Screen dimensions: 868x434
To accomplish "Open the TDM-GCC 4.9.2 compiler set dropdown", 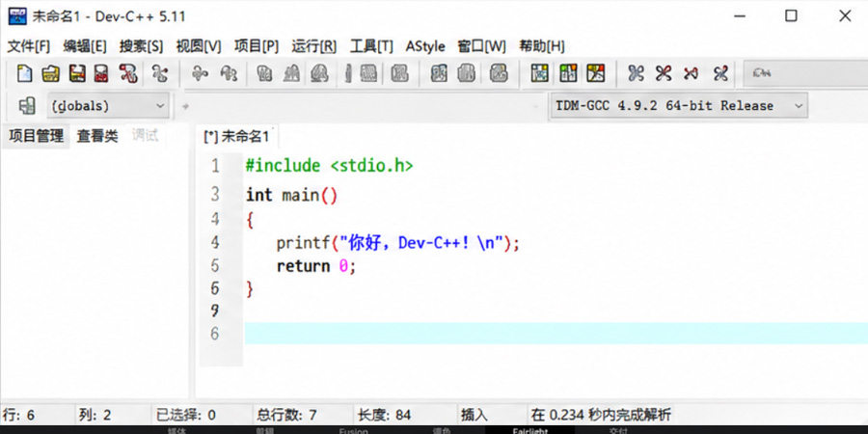I will (679, 106).
